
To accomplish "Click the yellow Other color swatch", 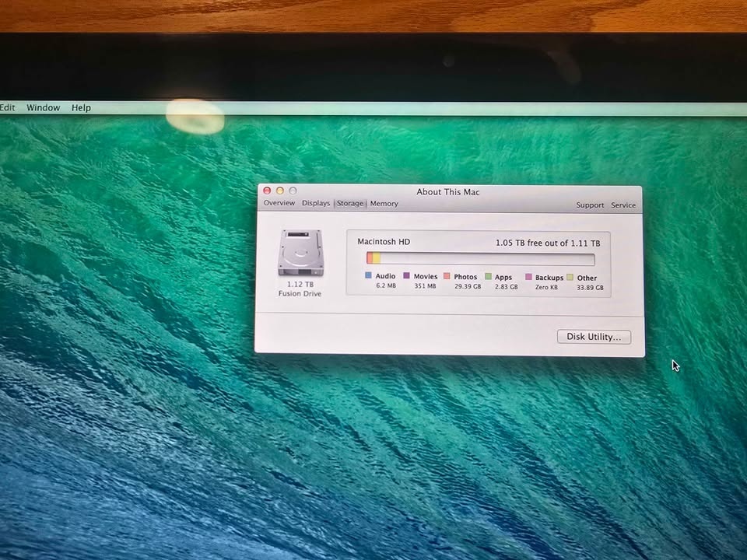I will tap(570, 277).
